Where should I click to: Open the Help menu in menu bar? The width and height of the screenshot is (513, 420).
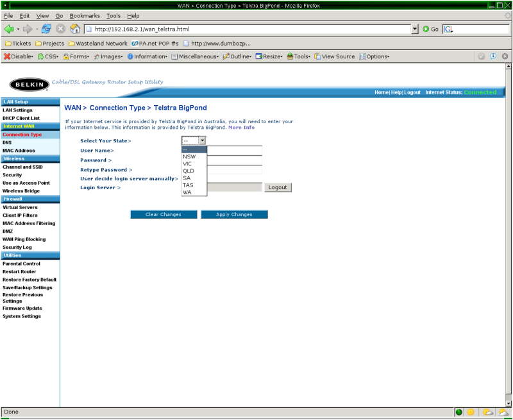click(x=133, y=15)
